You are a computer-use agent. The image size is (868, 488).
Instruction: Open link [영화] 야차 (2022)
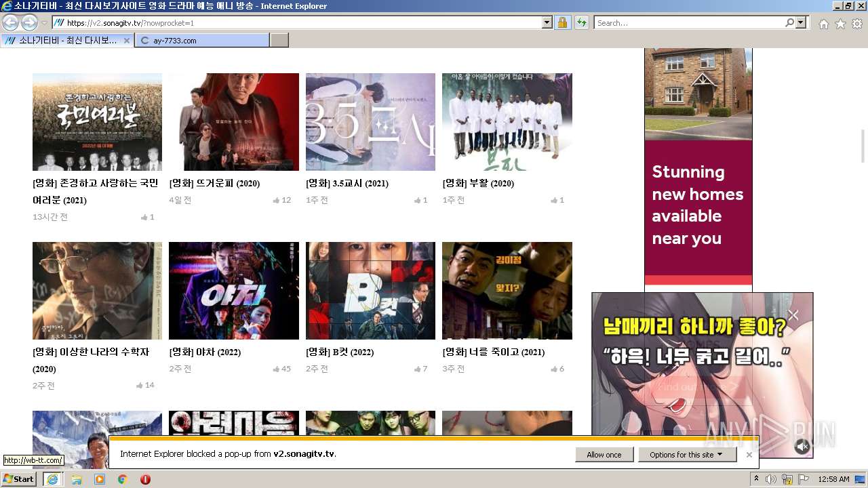point(205,352)
